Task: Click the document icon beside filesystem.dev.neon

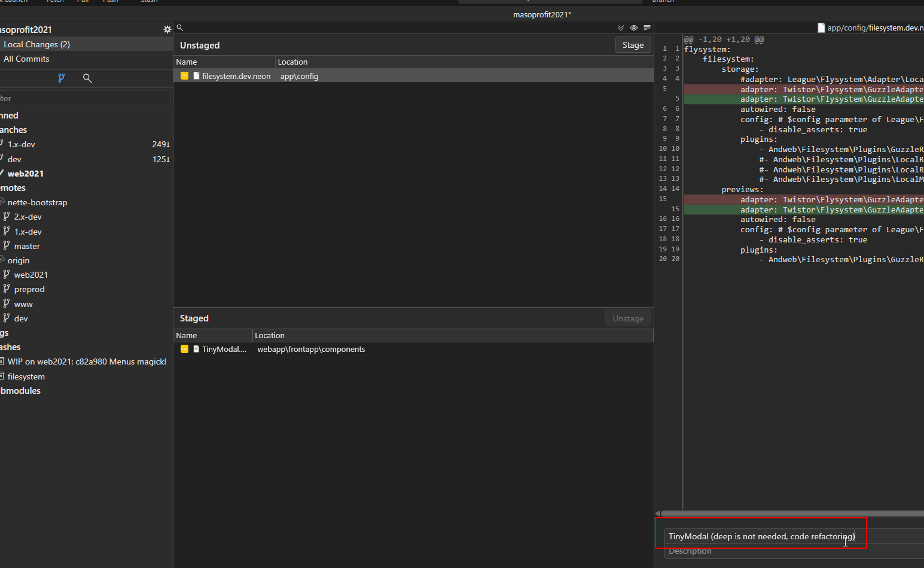Action: tap(196, 76)
